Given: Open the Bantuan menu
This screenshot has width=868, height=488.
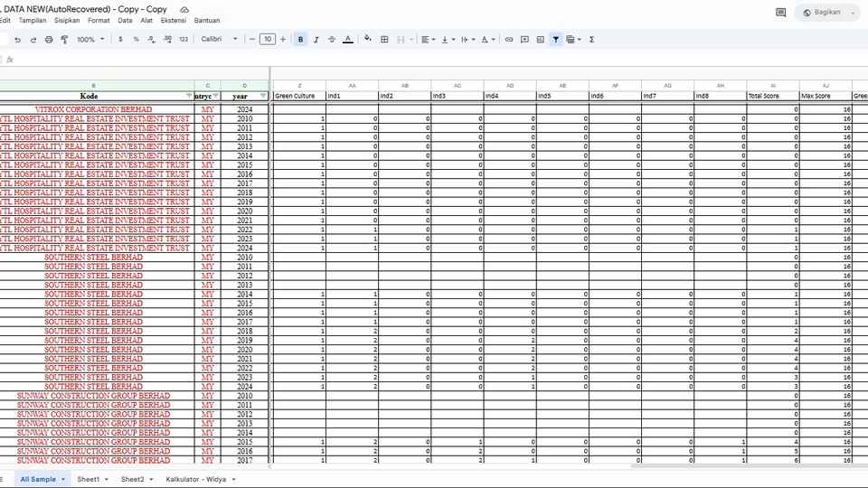Looking at the screenshot, I should 207,21.
